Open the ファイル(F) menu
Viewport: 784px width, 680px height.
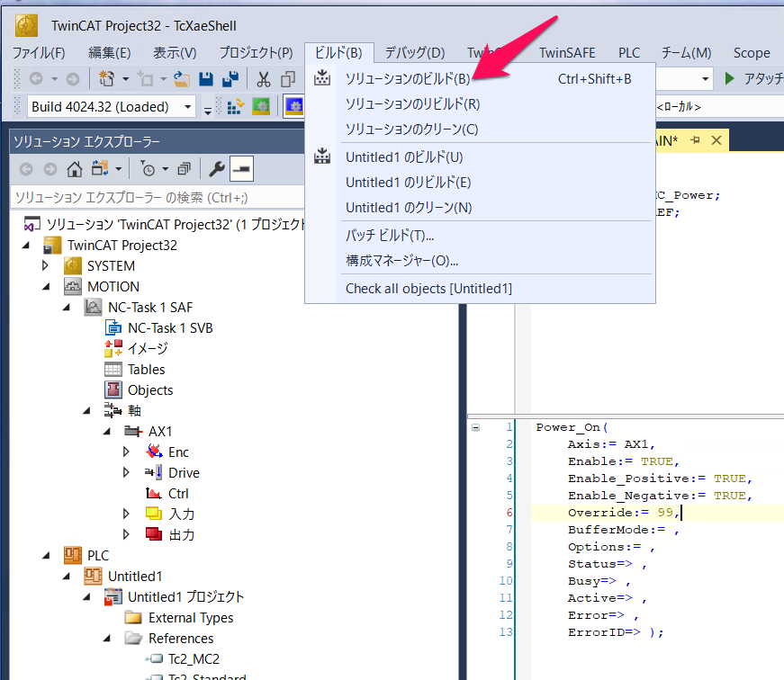(x=39, y=52)
